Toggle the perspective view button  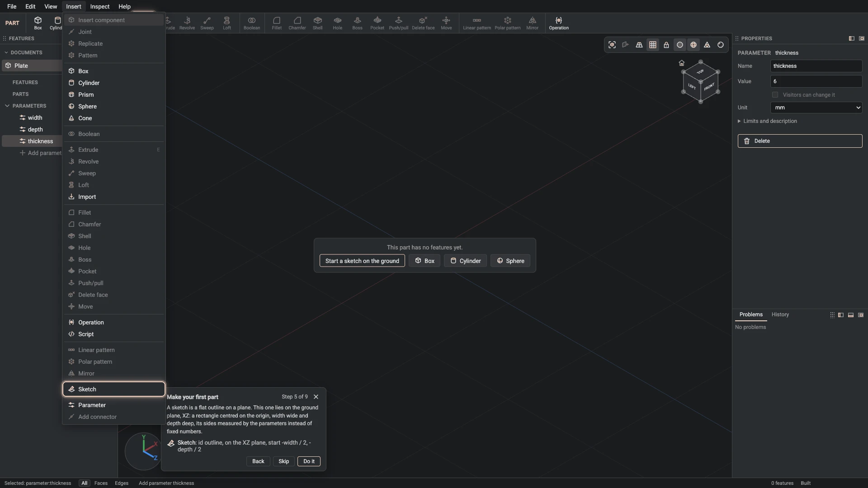click(639, 45)
